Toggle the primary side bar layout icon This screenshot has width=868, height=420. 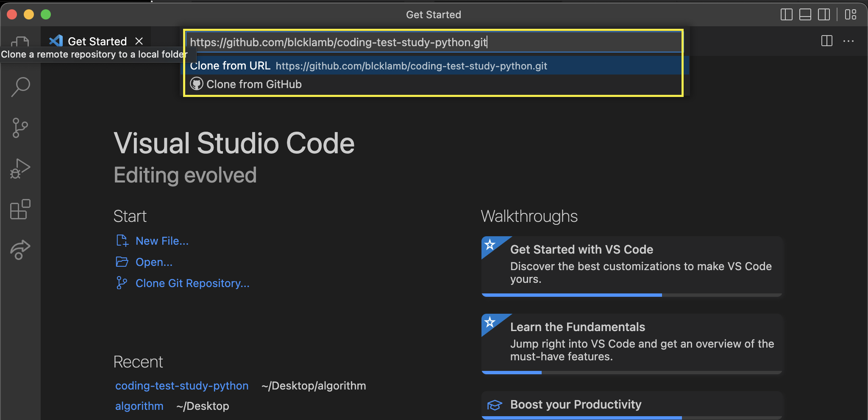pos(786,14)
